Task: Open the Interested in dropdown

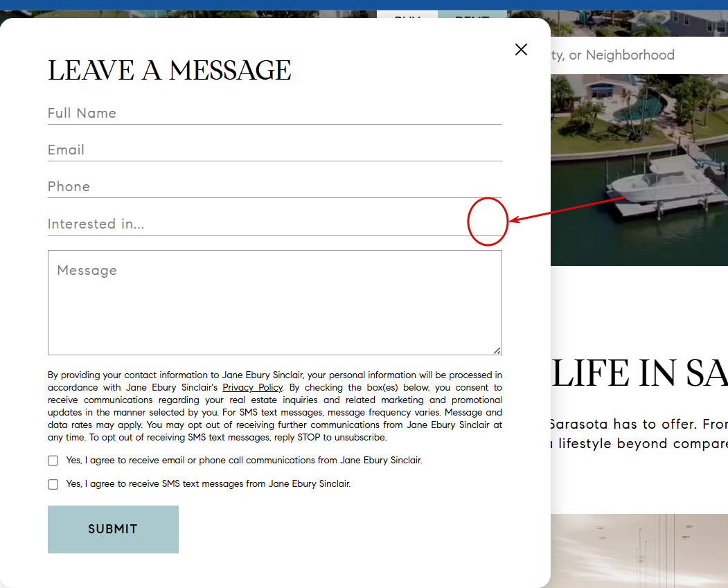Action: pos(275,224)
